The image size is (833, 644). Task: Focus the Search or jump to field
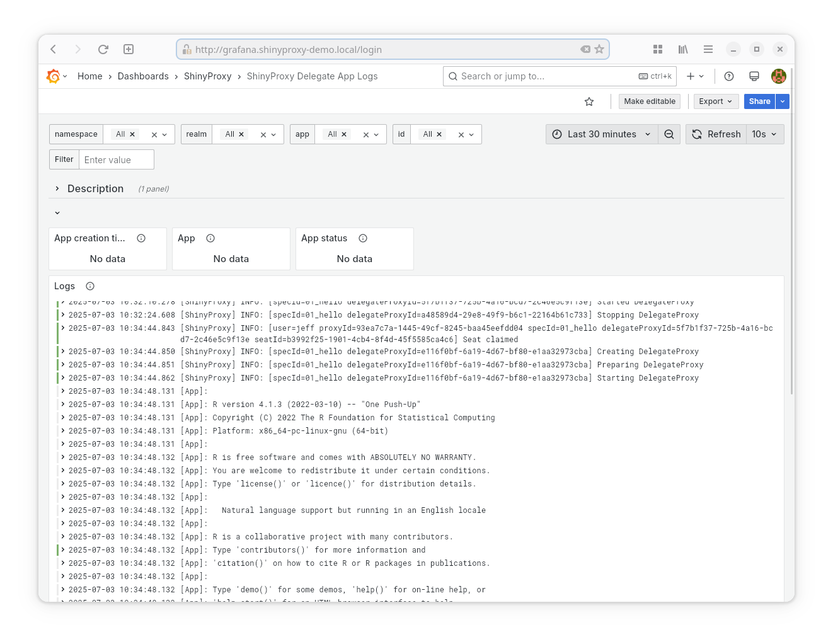(560, 76)
